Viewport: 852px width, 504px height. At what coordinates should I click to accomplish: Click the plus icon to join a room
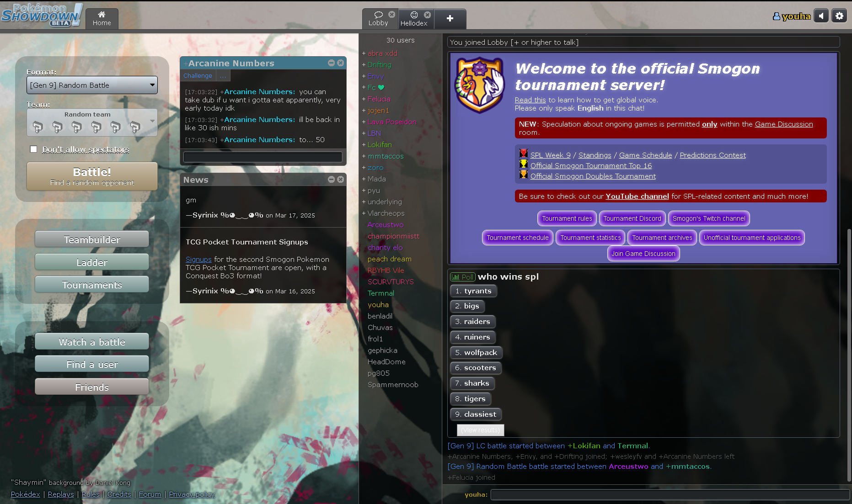[x=450, y=18]
